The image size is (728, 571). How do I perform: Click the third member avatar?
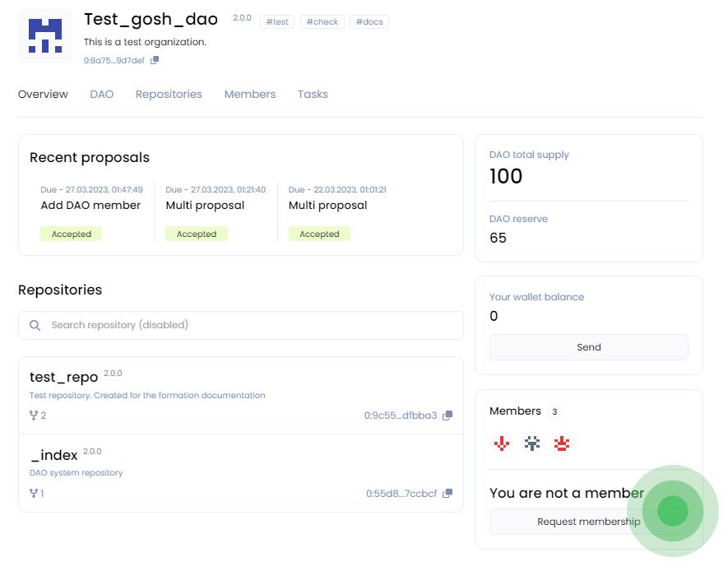pyautogui.click(x=563, y=444)
